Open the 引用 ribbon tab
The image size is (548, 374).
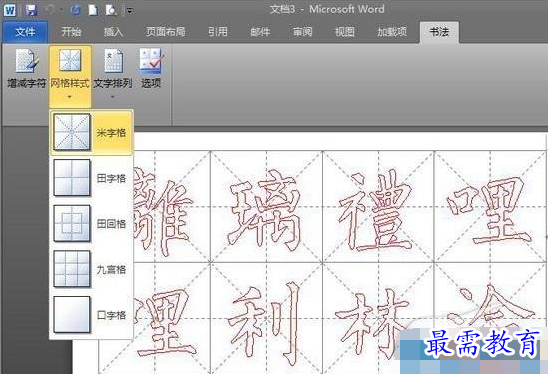218,32
